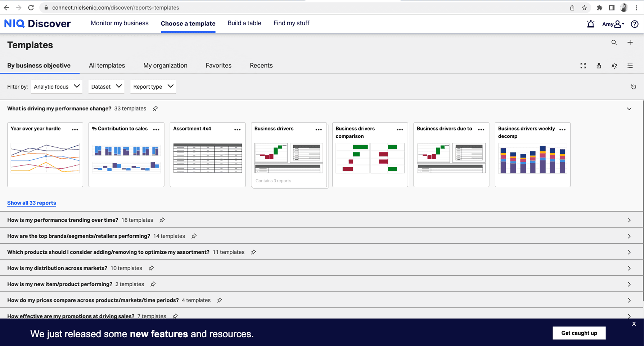The image size is (644, 346).
Task: Pin 'How is my distribution across markets?'
Action: [151, 268]
